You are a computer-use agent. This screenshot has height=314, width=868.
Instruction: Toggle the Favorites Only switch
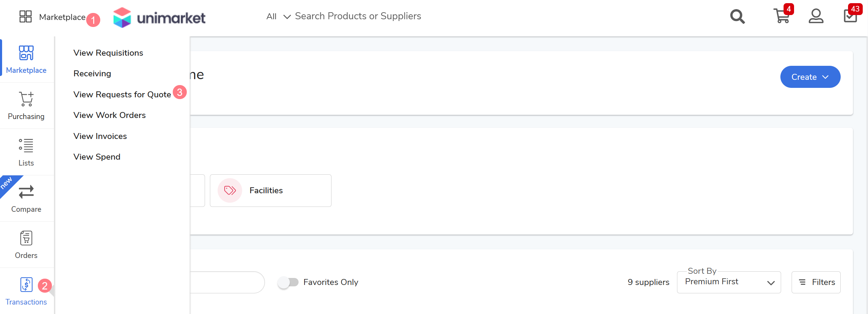pos(288,282)
